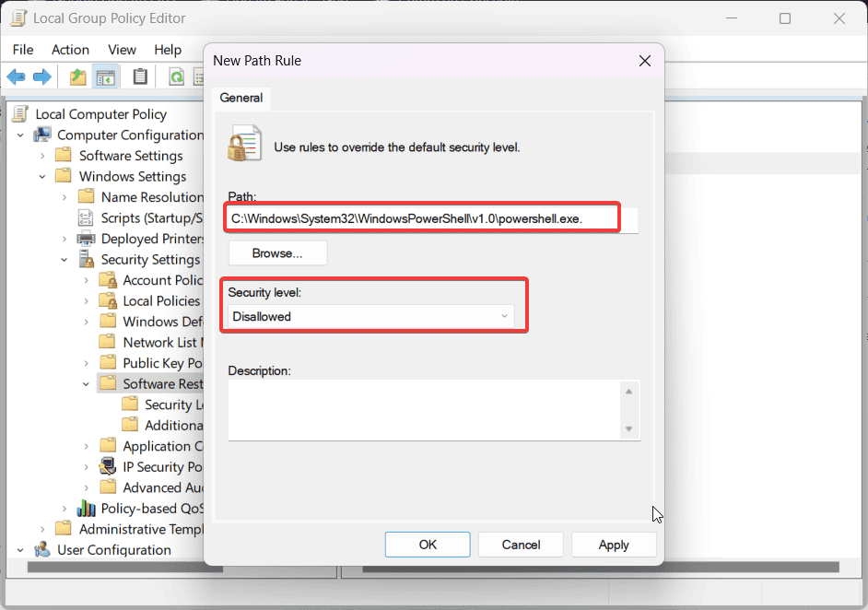
Task: Open the Action menu
Action: tap(70, 50)
